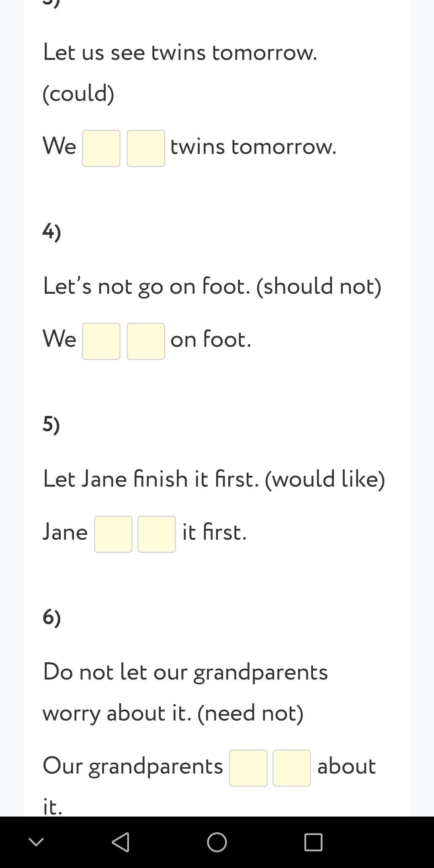434x868 pixels.
Task: Tap sentence 'Let's not go on foot.'
Action: (146, 287)
